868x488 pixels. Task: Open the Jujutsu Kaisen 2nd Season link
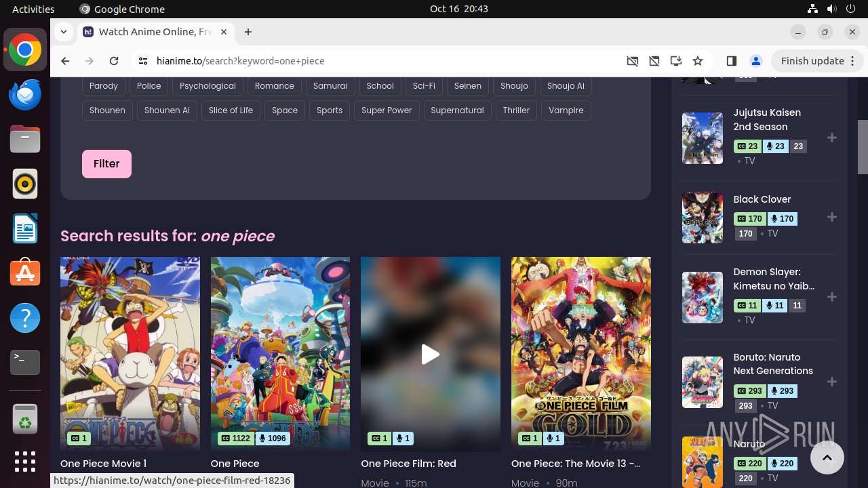[767, 119]
